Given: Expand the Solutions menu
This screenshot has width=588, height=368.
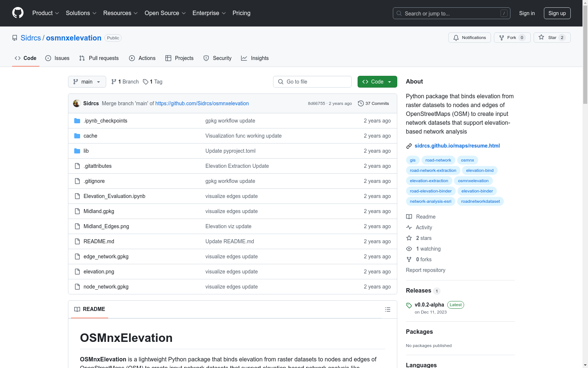Looking at the screenshot, I should (81, 13).
